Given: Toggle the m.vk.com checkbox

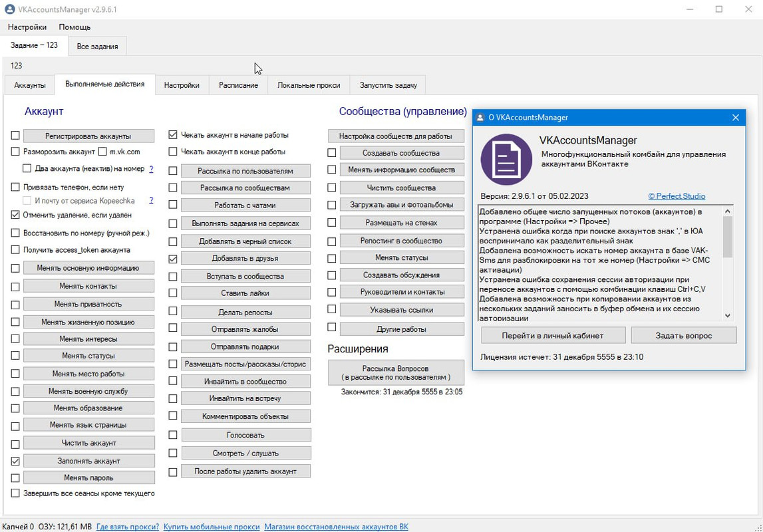Looking at the screenshot, I should coord(102,152).
